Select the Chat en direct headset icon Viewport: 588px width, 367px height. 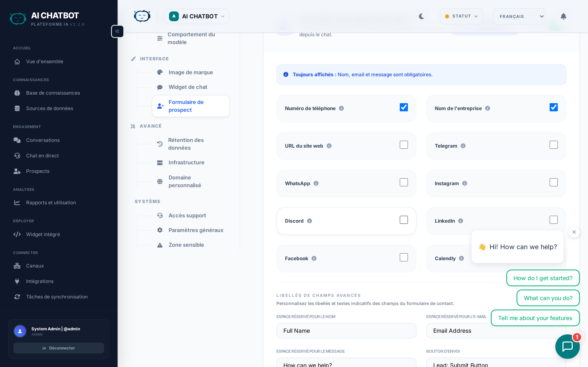[x=17, y=156]
